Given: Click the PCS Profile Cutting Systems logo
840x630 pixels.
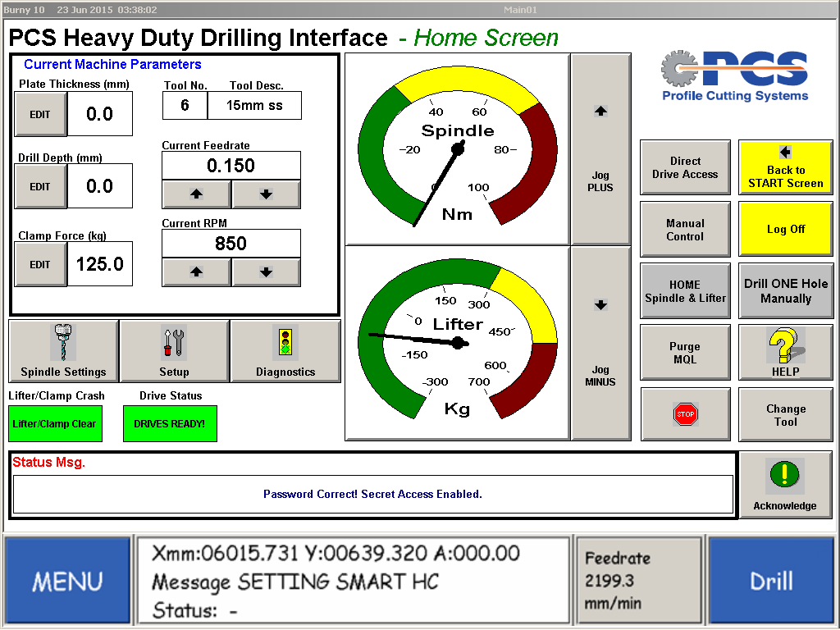Looking at the screenshot, I should pos(735,76).
